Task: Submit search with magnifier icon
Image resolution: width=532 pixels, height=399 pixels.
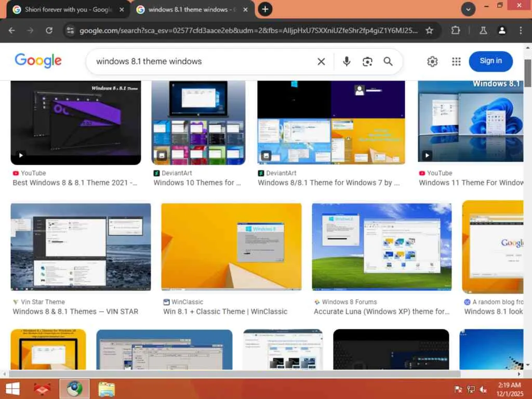Action: [388, 61]
